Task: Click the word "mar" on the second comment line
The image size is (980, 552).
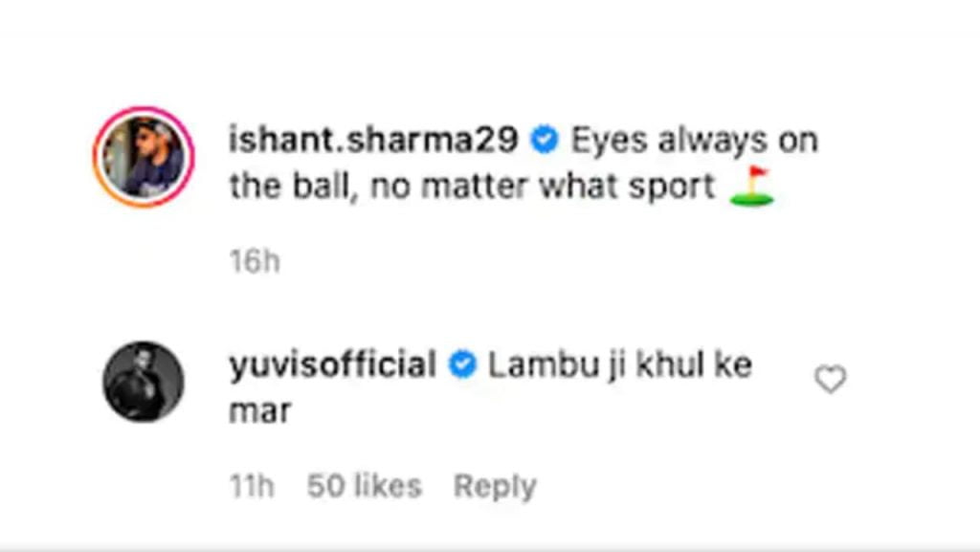Action: pos(260,412)
